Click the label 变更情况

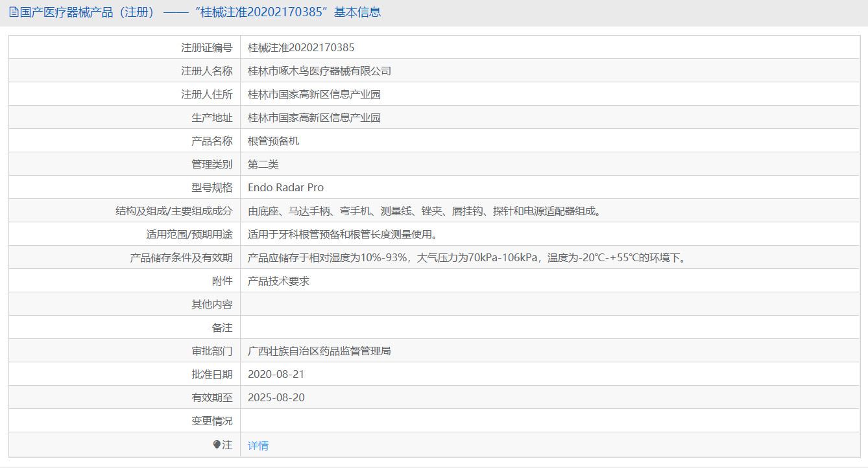[x=211, y=421]
